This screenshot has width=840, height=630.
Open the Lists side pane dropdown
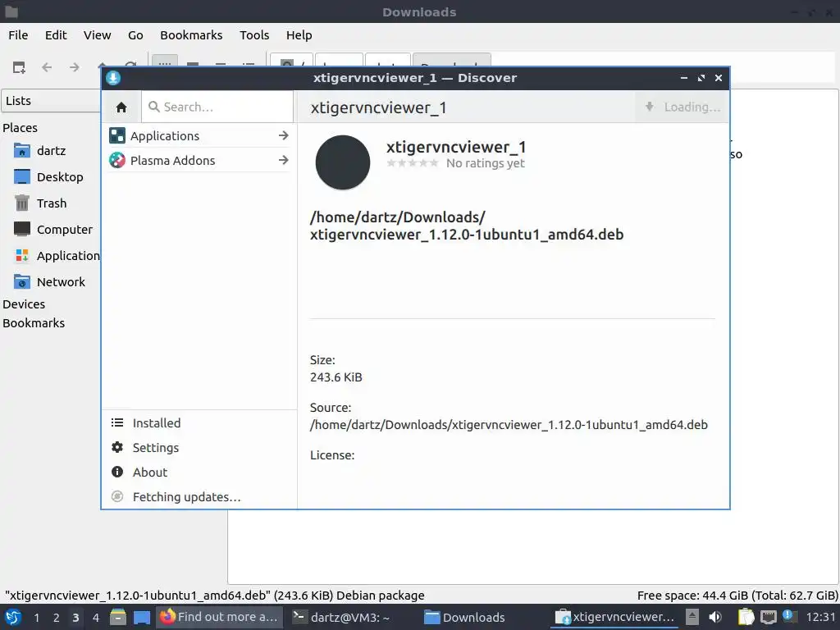tap(52, 101)
